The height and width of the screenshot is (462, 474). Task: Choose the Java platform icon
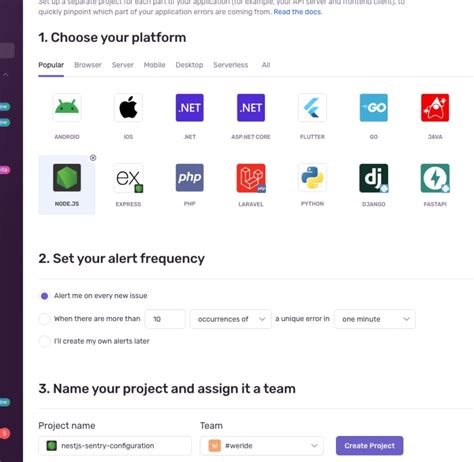[435, 107]
